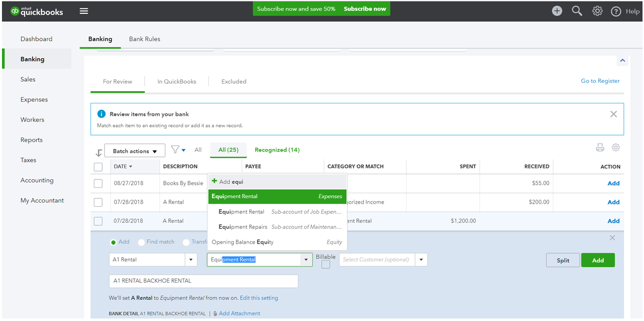Click Add for Books By Bessie row

(613, 183)
